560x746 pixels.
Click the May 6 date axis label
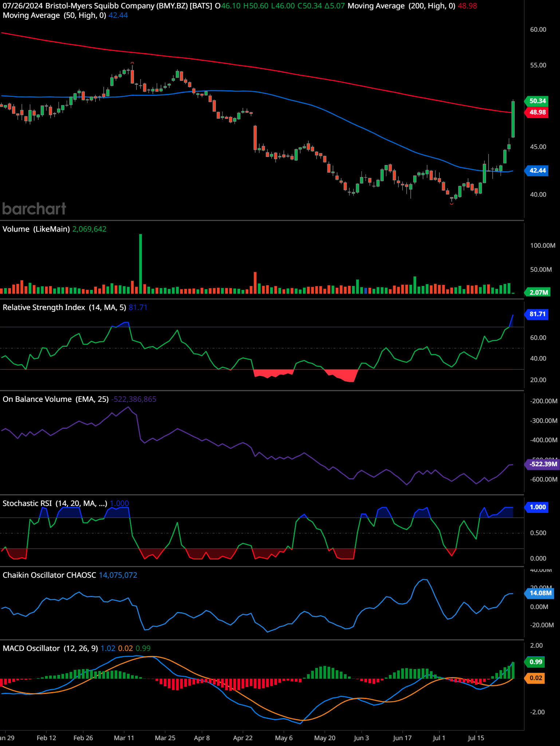[x=284, y=738]
